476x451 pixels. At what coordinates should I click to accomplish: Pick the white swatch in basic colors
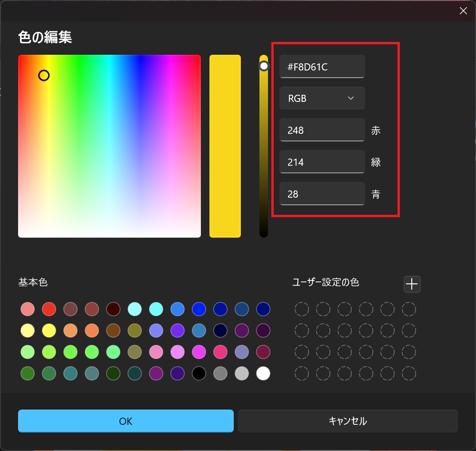(263, 373)
